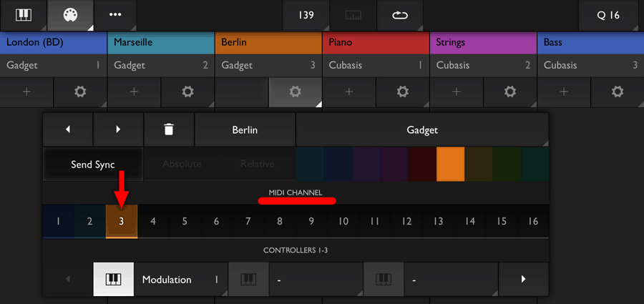Viewport: 644px width, 304px height.
Task: Open the Q 16 quantize setting
Action: coord(608,15)
